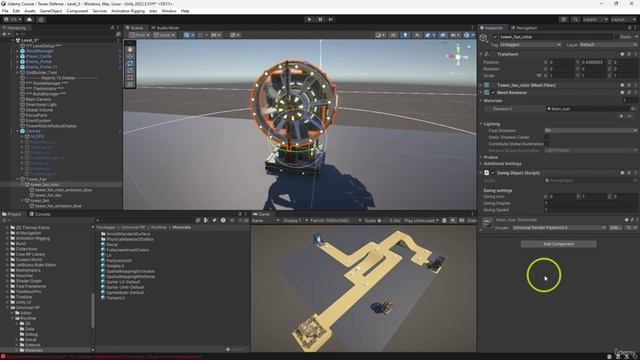Click the Step frame button
The width and height of the screenshot is (640, 360).
point(331,19)
